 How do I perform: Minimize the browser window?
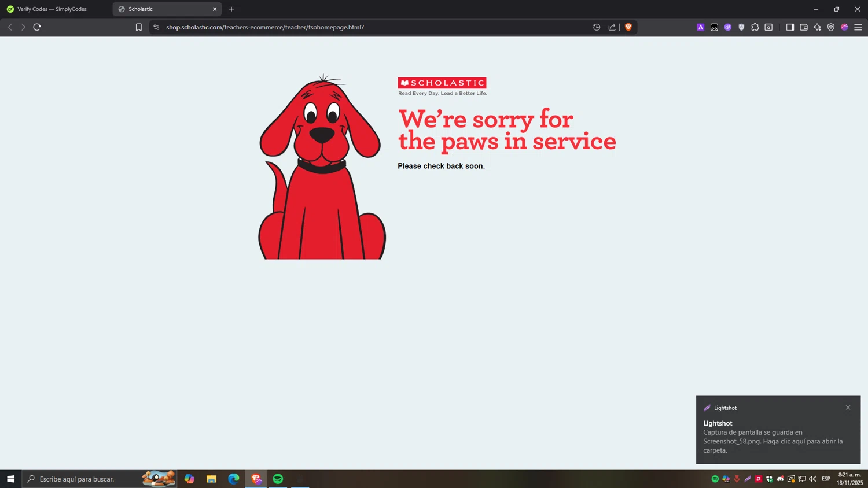coord(816,9)
